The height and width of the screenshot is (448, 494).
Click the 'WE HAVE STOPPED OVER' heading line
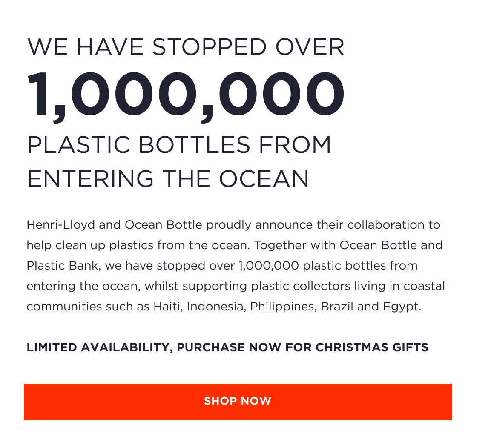186,47
